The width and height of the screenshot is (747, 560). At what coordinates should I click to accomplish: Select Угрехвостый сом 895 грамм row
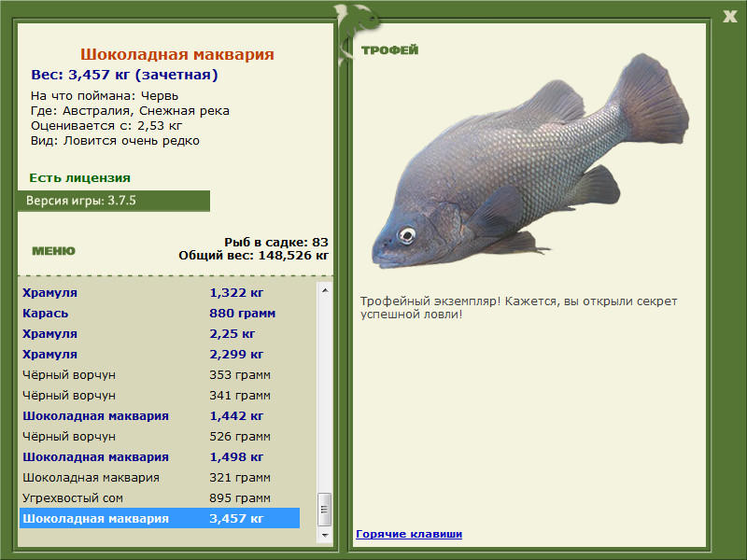click(160, 497)
